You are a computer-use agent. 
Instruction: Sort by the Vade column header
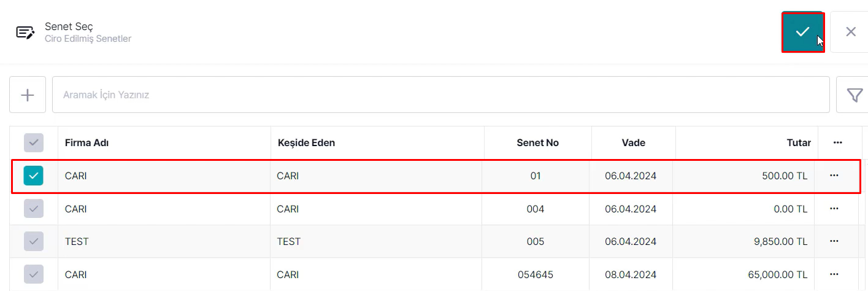click(x=633, y=142)
